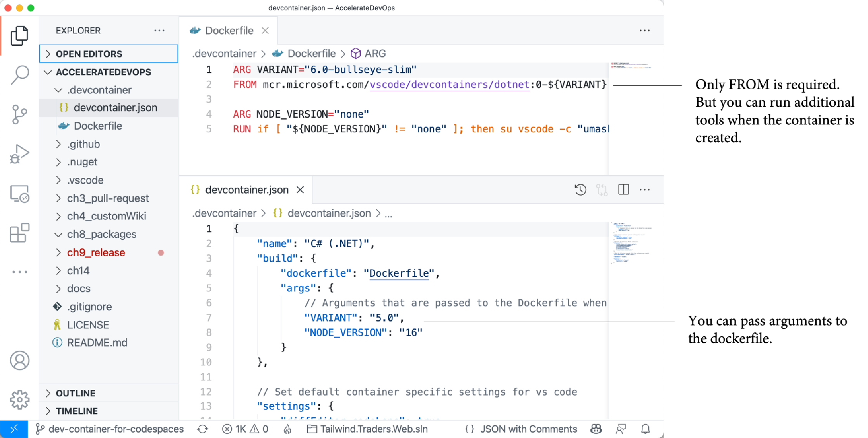The height and width of the screenshot is (438, 868).
Task: Open notifications bell in status bar
Action: click(x=645, y=429)
